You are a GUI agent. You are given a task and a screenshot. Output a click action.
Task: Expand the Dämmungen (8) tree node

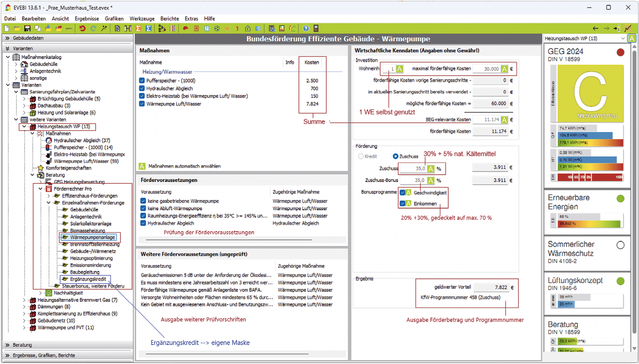tap(24, 307)
